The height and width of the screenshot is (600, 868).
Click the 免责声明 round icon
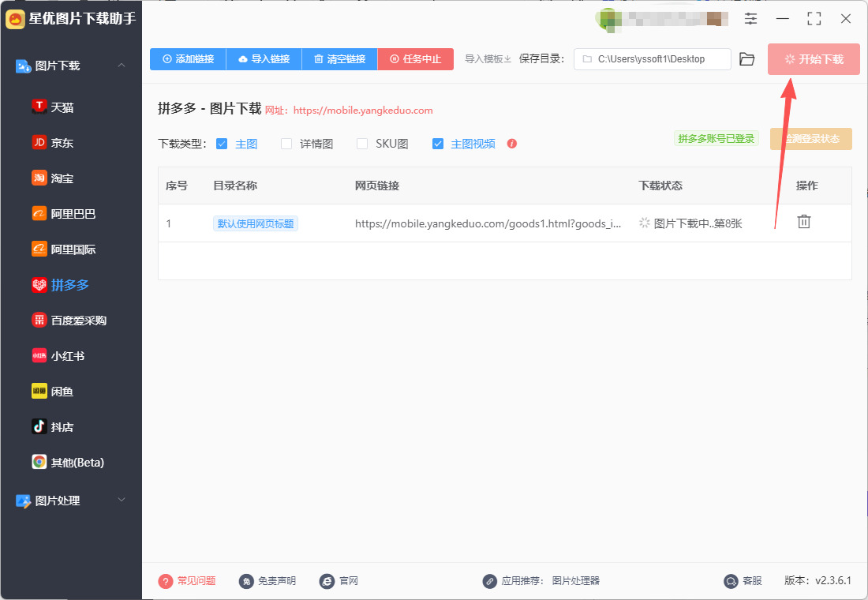[x=246, y=581]
